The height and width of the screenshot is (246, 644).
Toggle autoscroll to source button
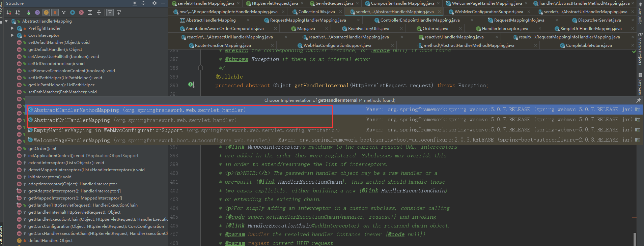point(110,12)
